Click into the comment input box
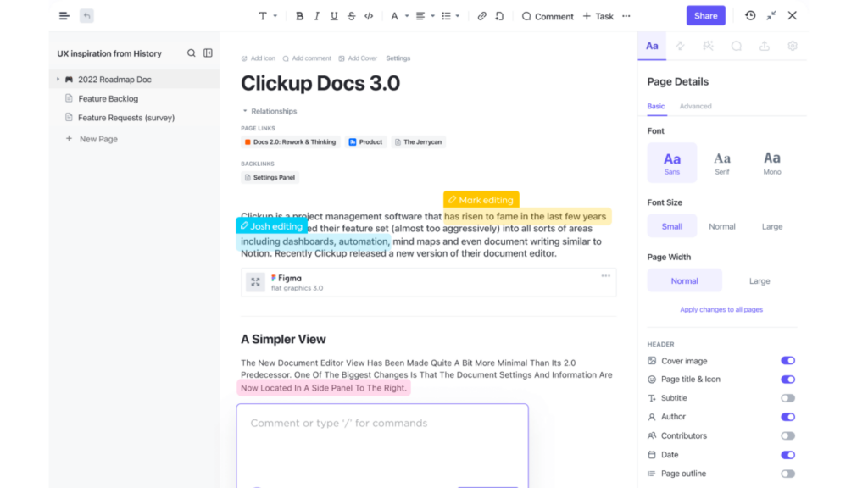Screen dimensions: 868x488 pos(382,446)
